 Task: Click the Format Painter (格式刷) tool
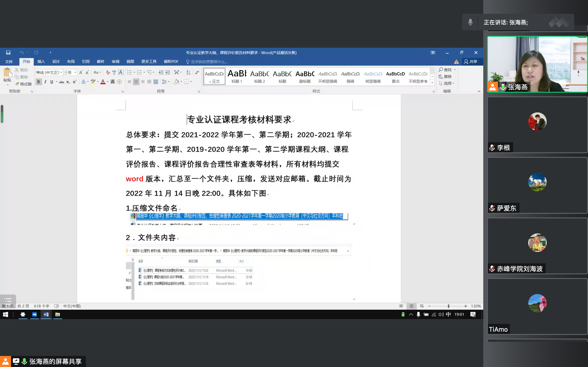[23, 84]
